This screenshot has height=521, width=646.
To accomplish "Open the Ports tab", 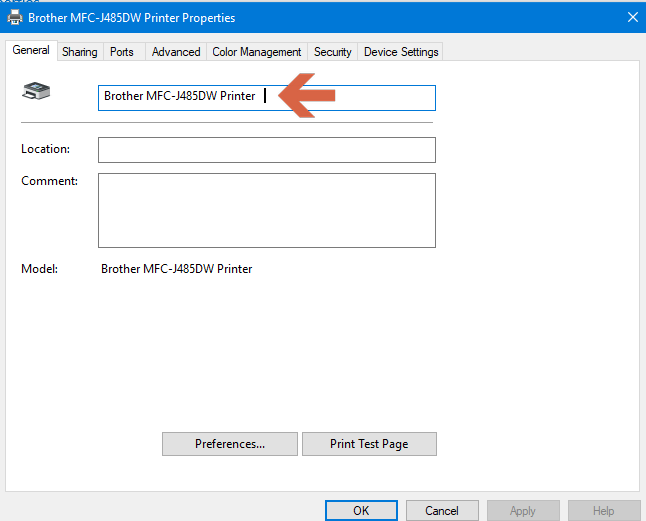I will point(122,52).
